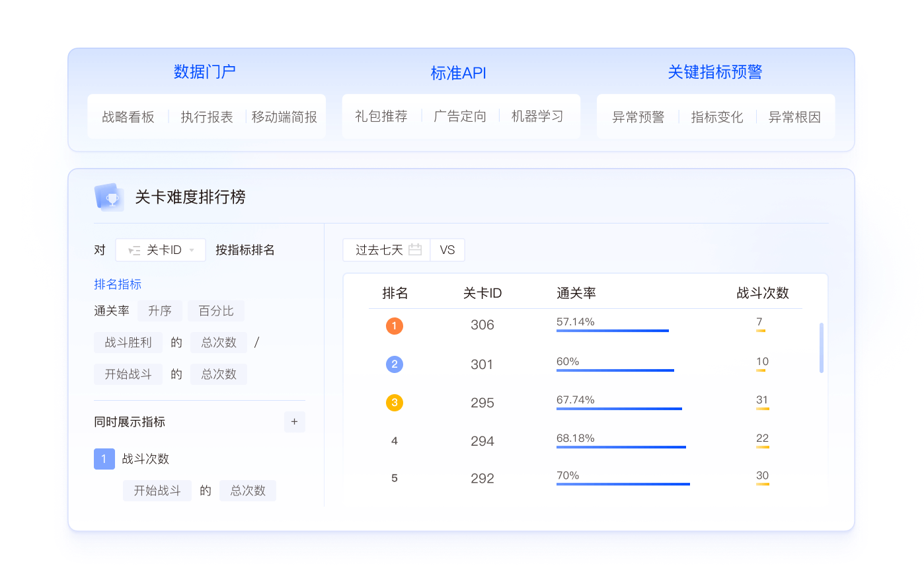Viewport: 924px width, 582px height.
Task: Select the 异常预警 item under 关键指标预警
Action: pyautogui.click(x=638, y=117)
